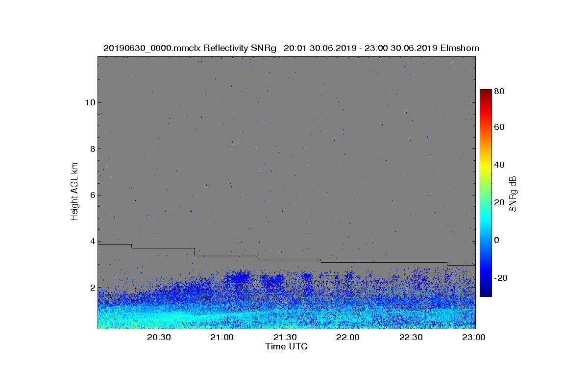This screenshot has width=588, height=392.
Task: Click the colorbar value 40
Action: click(x=500, y=165)
